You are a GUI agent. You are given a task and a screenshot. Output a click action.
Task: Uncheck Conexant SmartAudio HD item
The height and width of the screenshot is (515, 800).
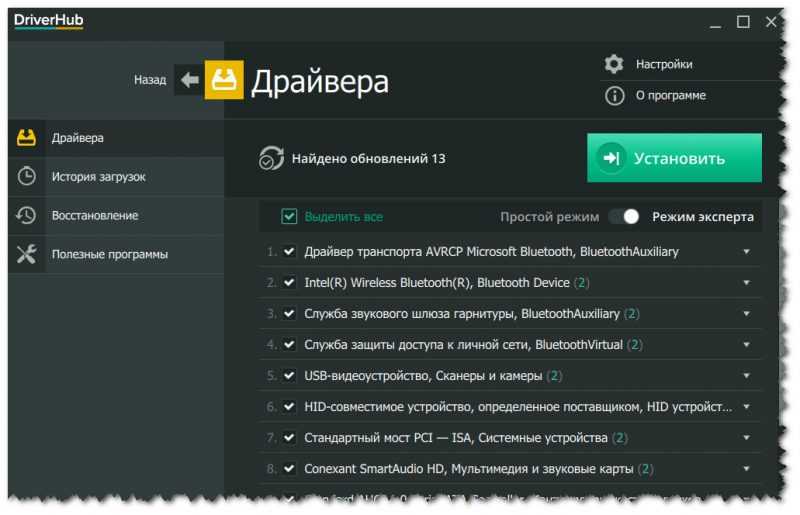coord(289,469)
